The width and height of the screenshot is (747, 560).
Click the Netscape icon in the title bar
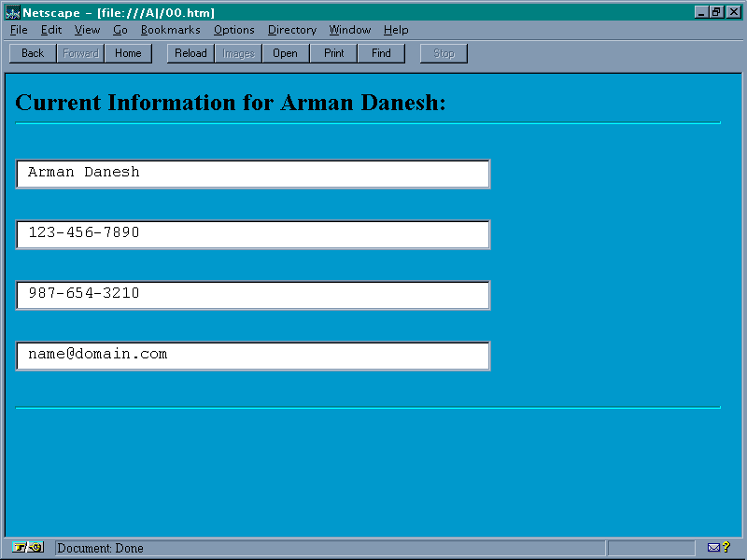[x=13, y=12]
